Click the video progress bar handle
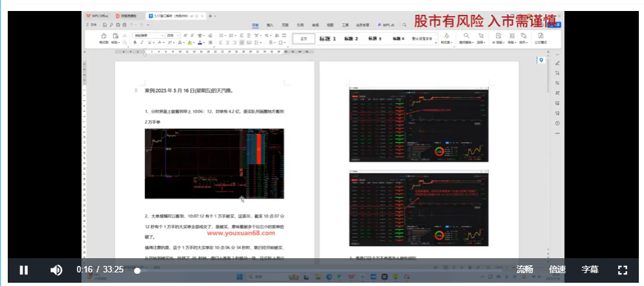This screenshot has width=644, height=286. [x=137, y=270]
